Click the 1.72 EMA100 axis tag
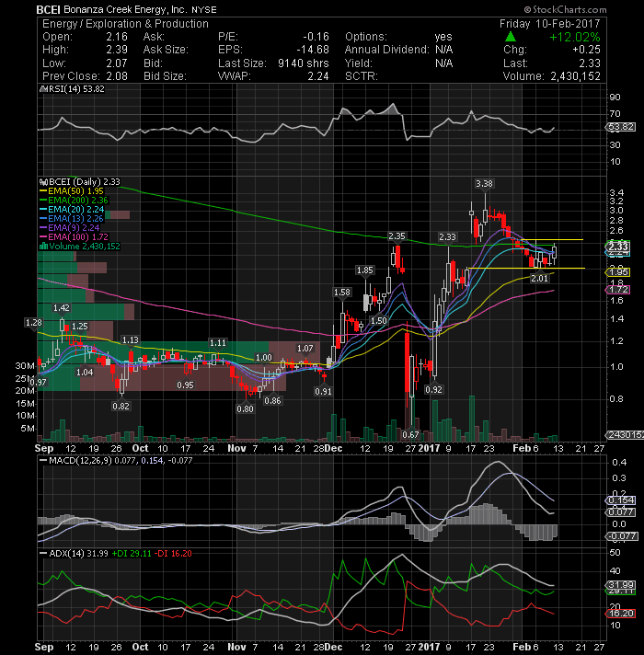This screenshot has height=655, width=644. coord(617,290)
